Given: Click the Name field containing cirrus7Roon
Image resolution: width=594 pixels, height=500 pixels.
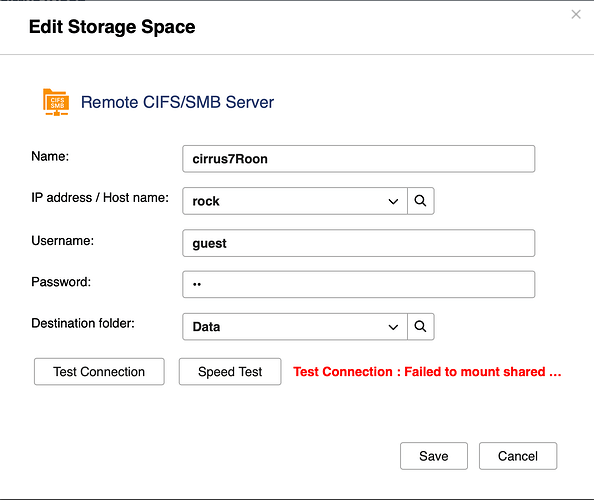Looking at the screenshot, I should (358, 159).
